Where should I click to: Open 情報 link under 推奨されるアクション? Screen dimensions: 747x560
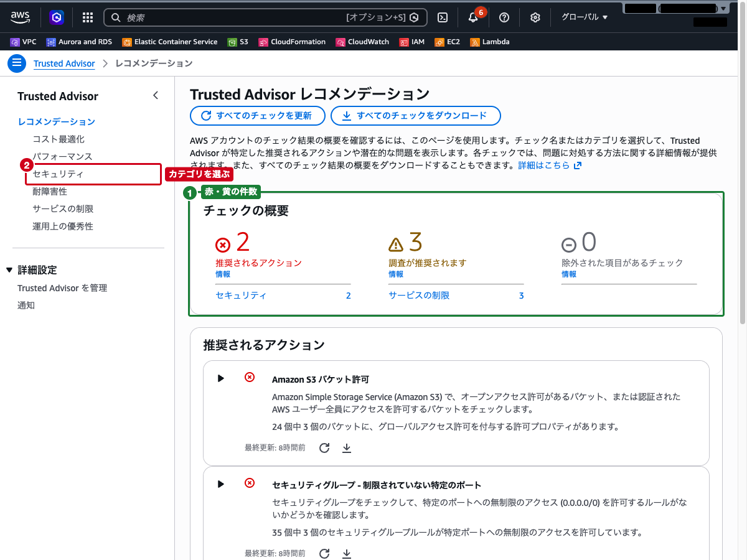tap(223, 274)
